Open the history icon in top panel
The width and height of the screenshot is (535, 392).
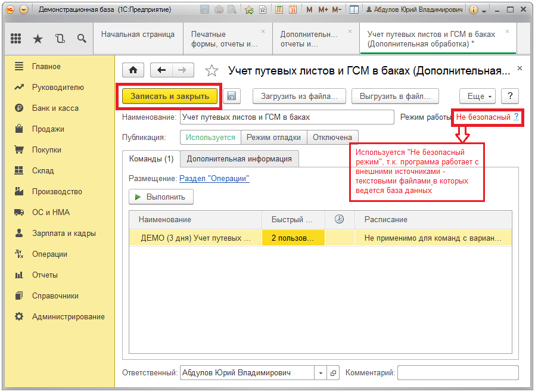click(60, 39)
